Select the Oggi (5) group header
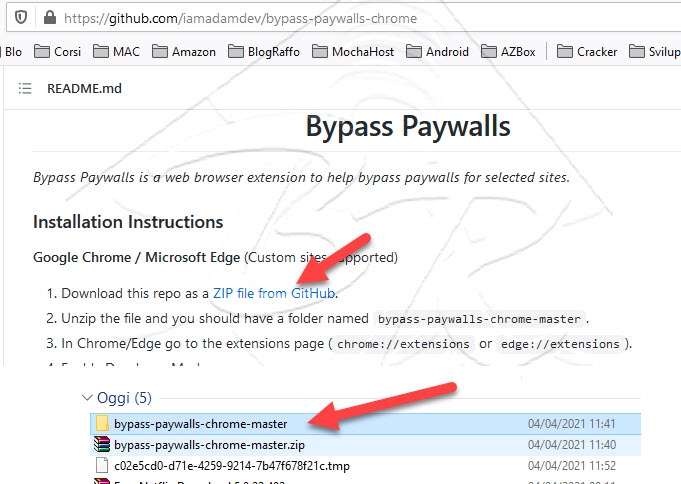The image size is (681, 484). coord(124,398)
